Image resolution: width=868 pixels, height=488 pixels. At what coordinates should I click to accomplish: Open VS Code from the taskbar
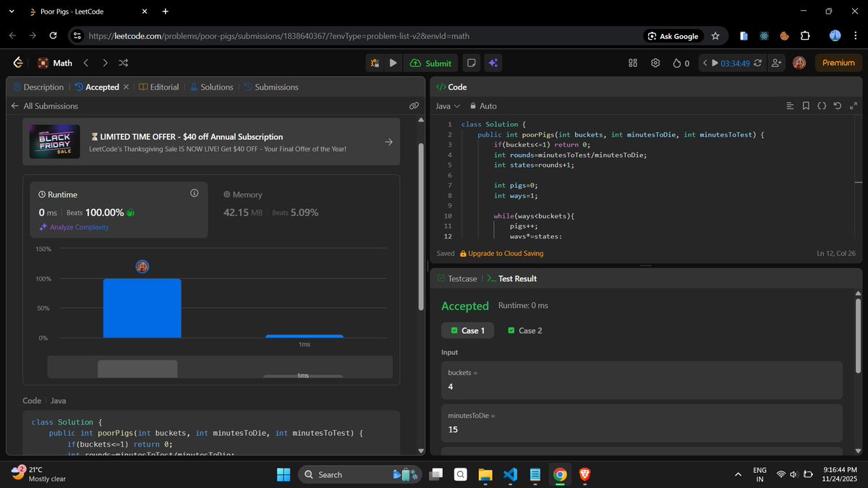(510, 474)
